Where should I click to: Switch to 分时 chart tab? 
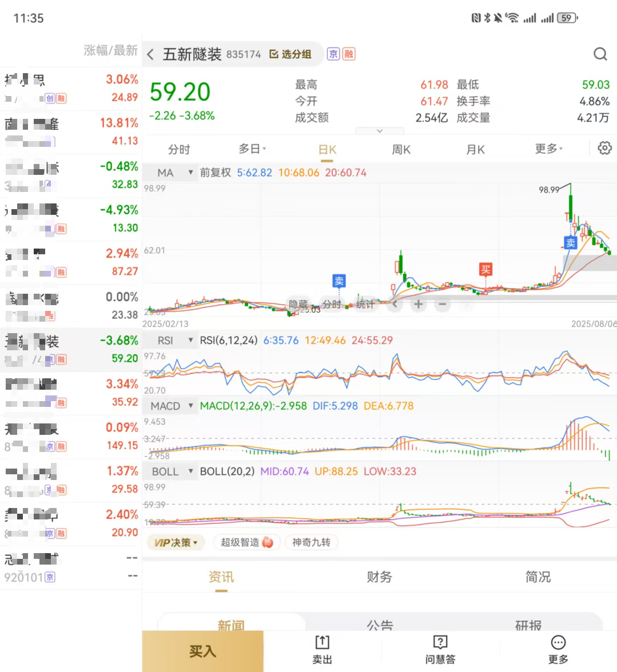(x=179, y=150)
